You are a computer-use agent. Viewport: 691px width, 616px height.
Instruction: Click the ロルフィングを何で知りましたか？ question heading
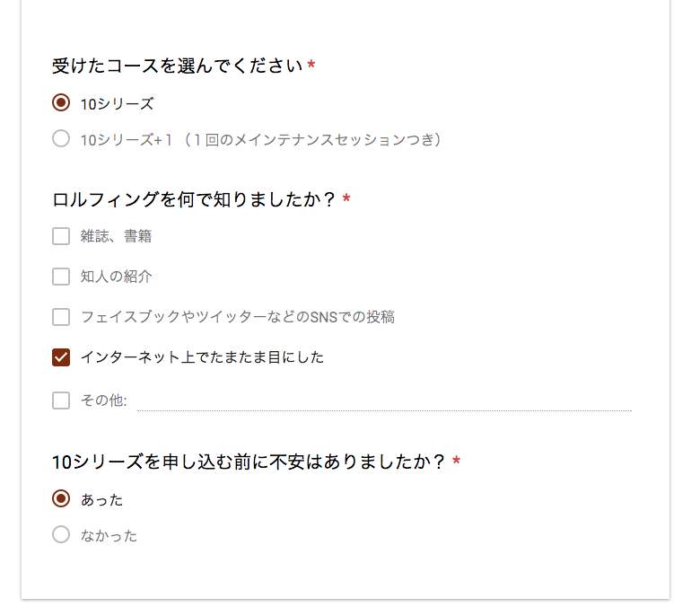tap(195, 199)
